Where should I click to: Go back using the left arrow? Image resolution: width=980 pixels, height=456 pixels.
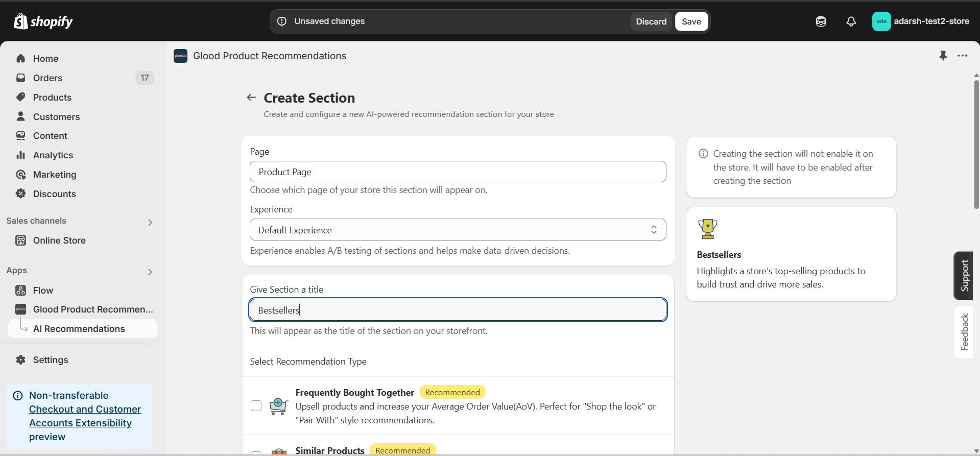[251, 98]
